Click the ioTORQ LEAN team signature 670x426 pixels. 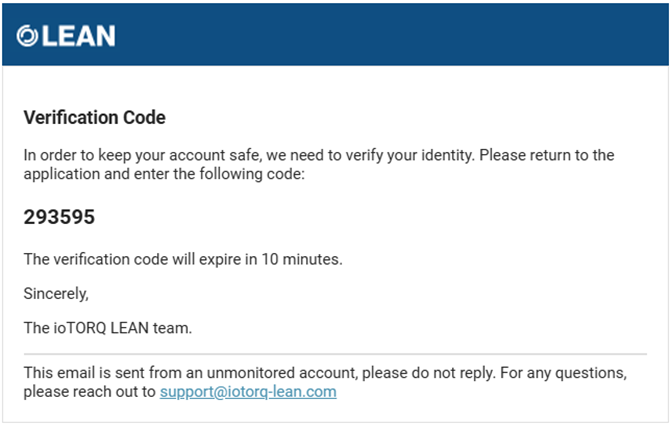coord(108,328)
